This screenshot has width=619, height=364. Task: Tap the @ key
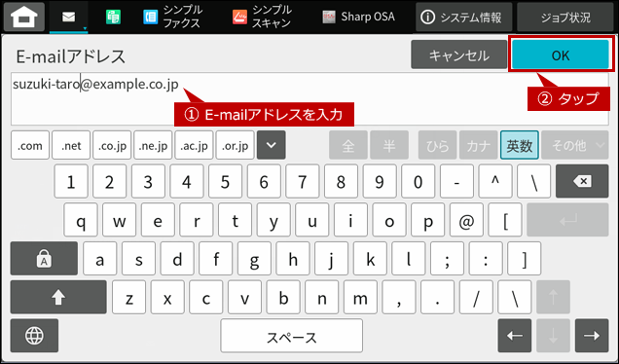(466, 220)
